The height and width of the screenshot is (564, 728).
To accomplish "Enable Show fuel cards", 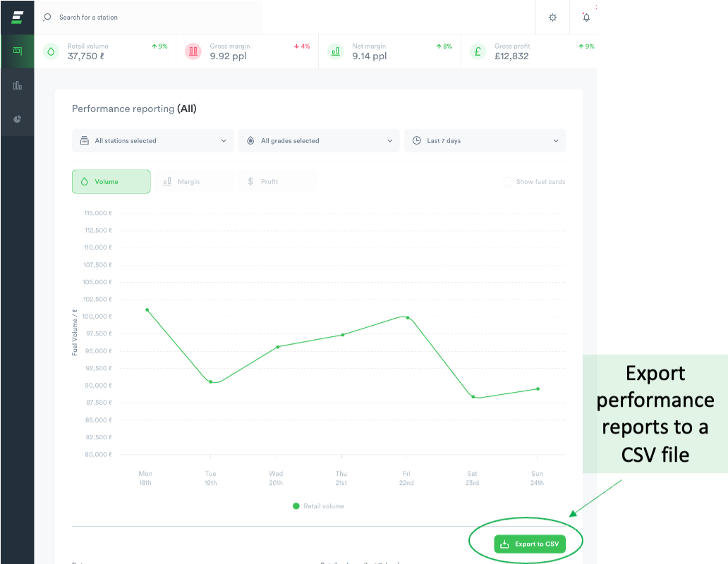I will point(508,181).
